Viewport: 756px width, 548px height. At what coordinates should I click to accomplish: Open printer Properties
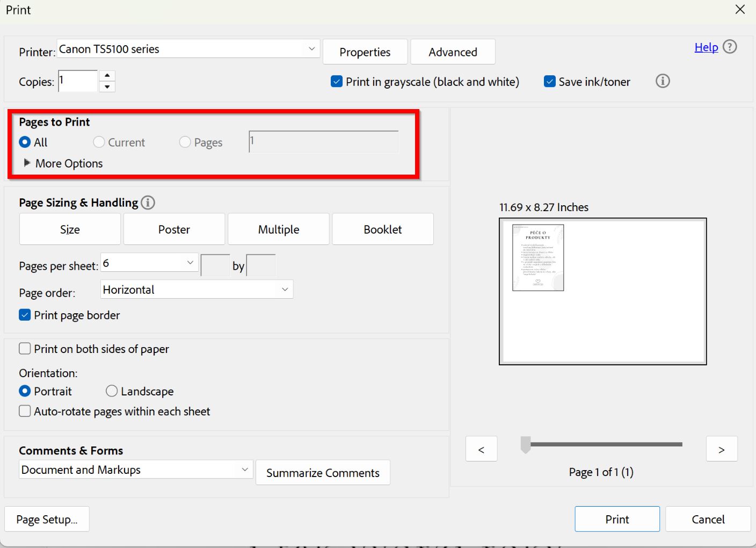[x=365, y=52]
